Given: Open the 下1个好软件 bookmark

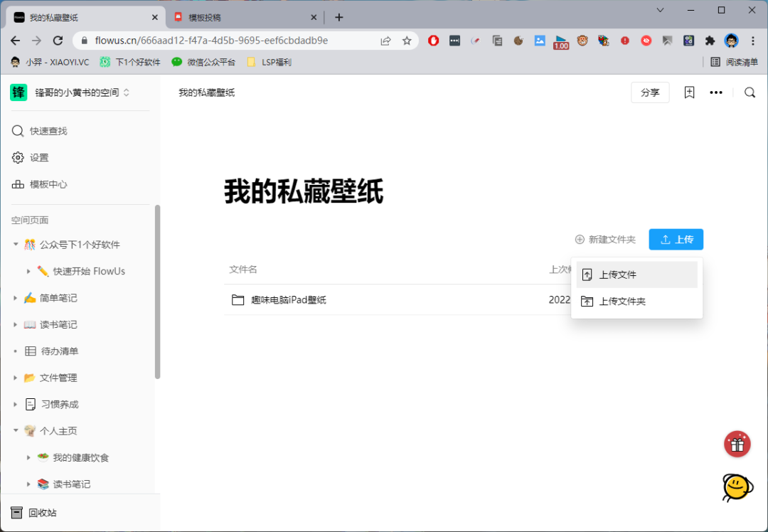Looking at the screenshot, I should 130,62.
